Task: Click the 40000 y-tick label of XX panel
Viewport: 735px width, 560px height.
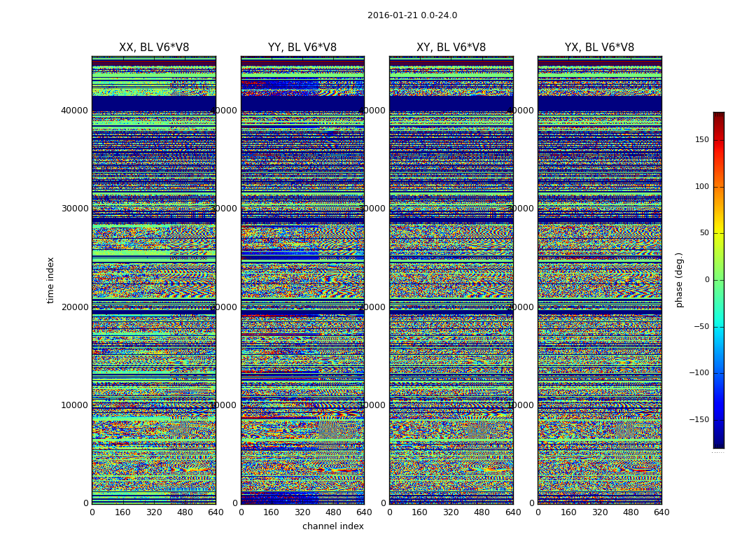Action: [74, 111]
